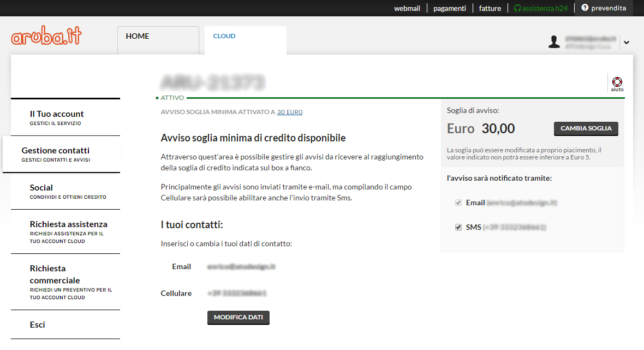Click the aruba.it logo
644x350 pixels.
coord(46,35)
